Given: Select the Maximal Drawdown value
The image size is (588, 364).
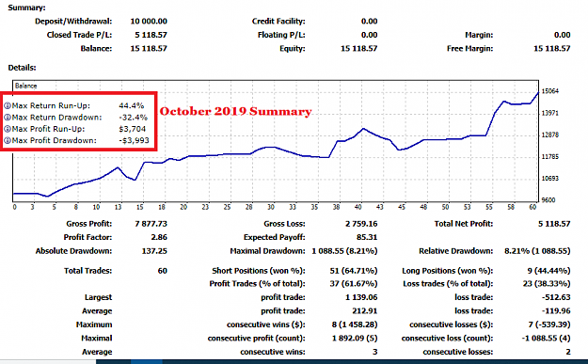Looking at the screenshot, I should coord(344,251).
